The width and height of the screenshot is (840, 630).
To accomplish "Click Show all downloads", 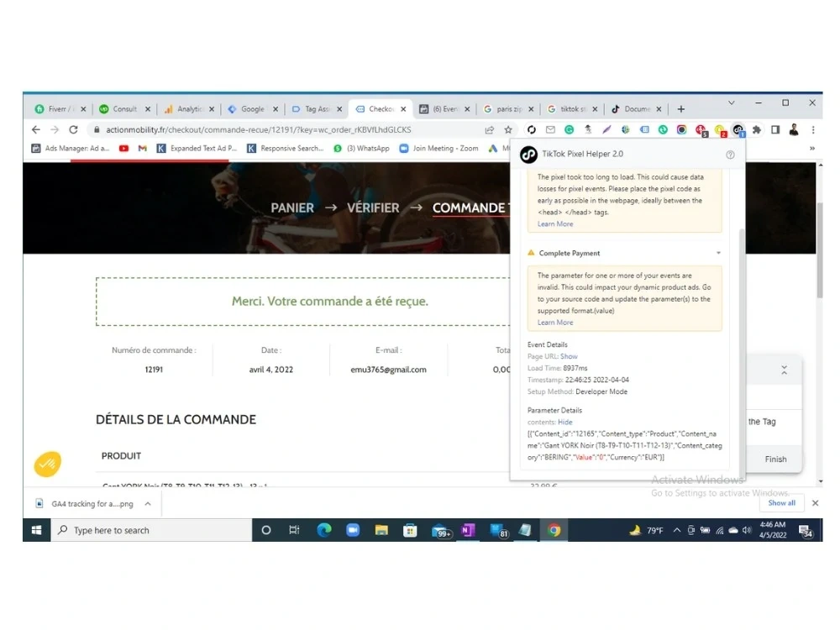I will [781, 503].
